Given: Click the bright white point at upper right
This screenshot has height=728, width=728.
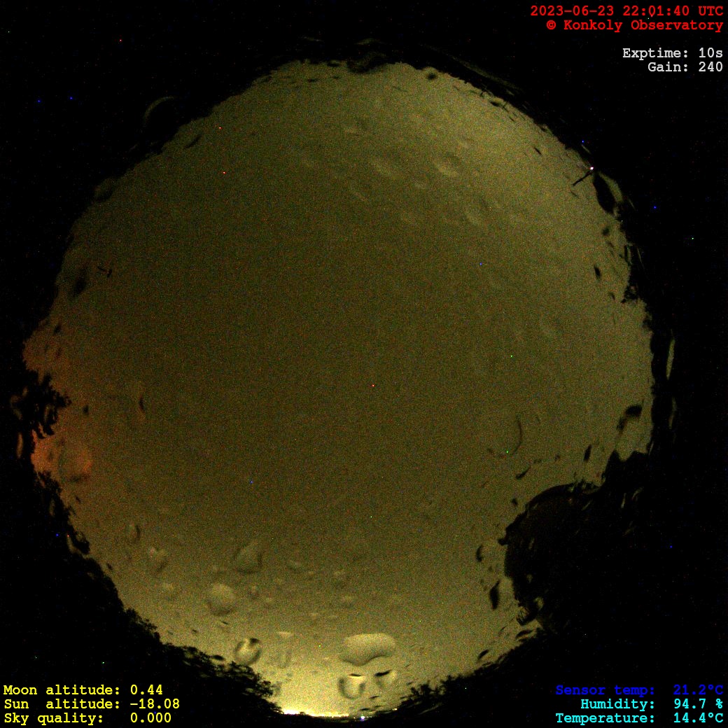Looking at the screenshot, I should pos(591,168).
